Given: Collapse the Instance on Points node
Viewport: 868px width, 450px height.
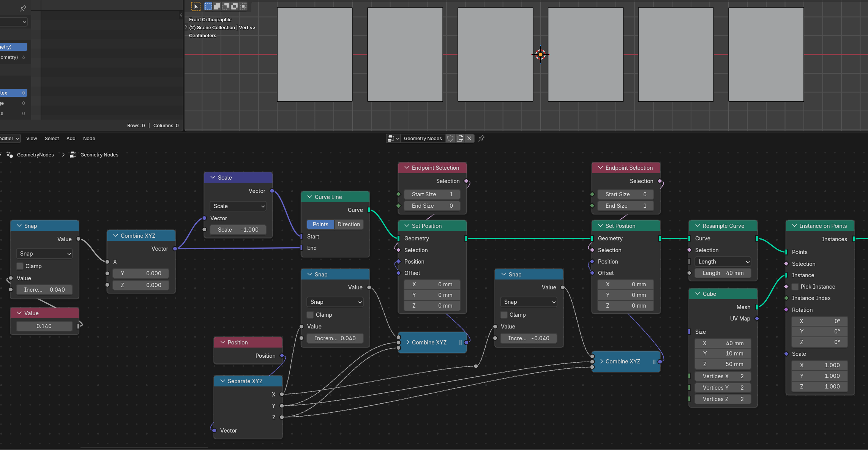Looking at the screenshot, I should (x=794, y=226).
